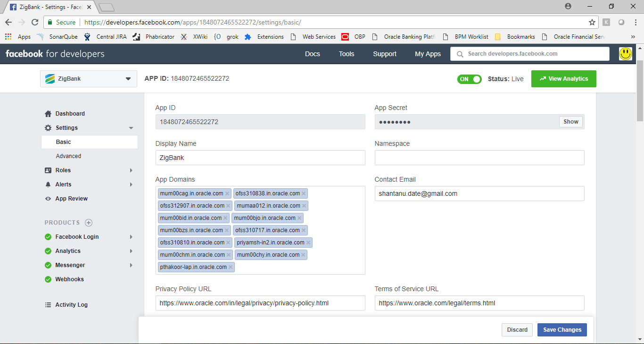644x344 pixels.
Task: Click the Contact Email field
Action: 479,193
